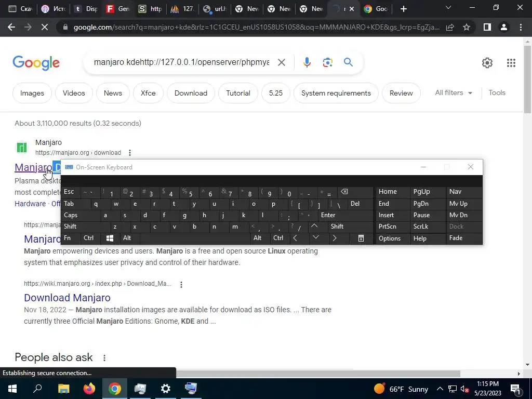The height and width of the screenshot is (399, 532).
Task: Open the Manjaro Downloads result link
Action: [37, 167]
